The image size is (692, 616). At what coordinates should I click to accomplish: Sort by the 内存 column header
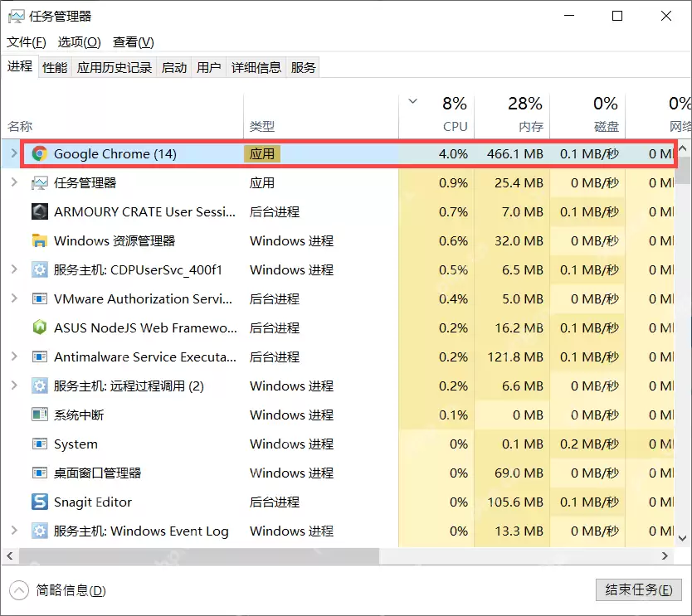click(512, 116)
